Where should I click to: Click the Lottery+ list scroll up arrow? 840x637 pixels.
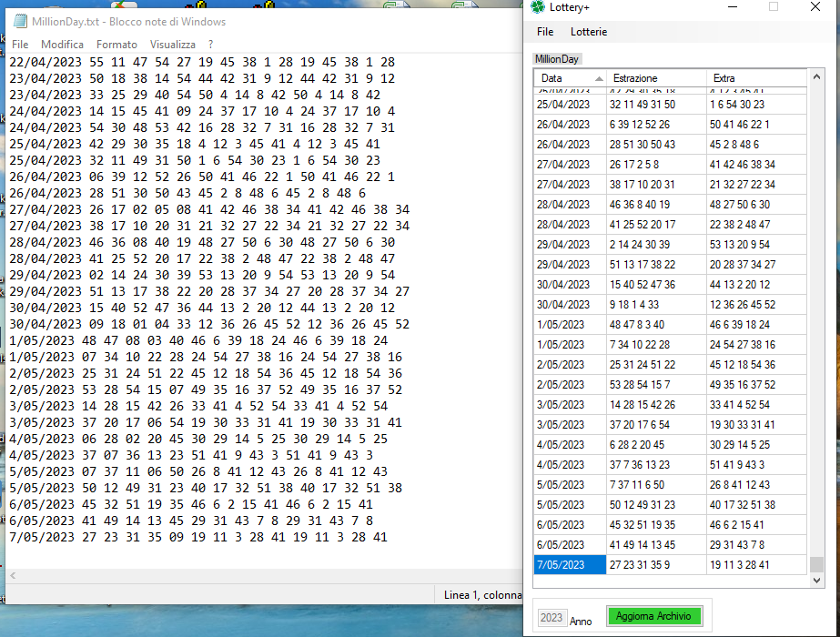pos(816,76)
